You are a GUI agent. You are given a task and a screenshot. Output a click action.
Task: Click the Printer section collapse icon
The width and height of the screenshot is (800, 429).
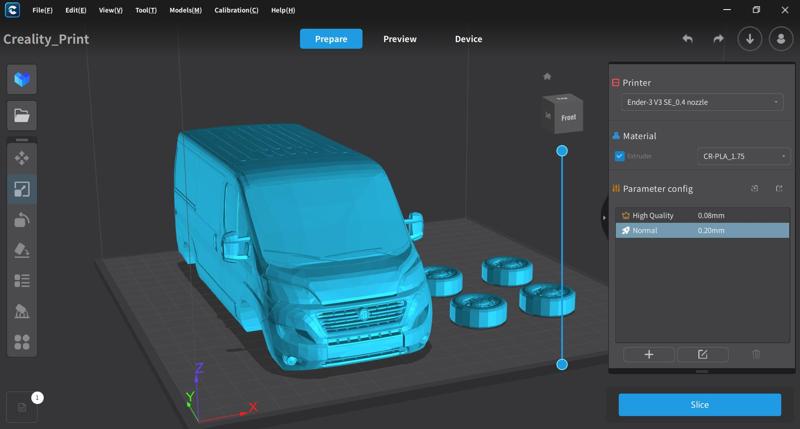click(x=616, y=83)
